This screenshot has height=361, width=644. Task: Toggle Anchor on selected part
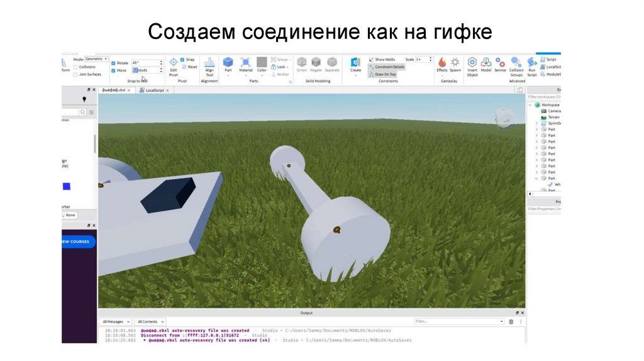click(280, 74)
